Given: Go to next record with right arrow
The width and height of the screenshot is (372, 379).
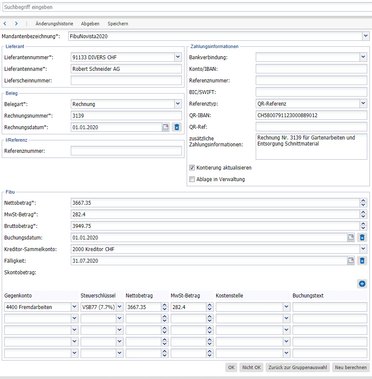Looking at the screenshot, I should pyautogui.click(x=16, y=24).
